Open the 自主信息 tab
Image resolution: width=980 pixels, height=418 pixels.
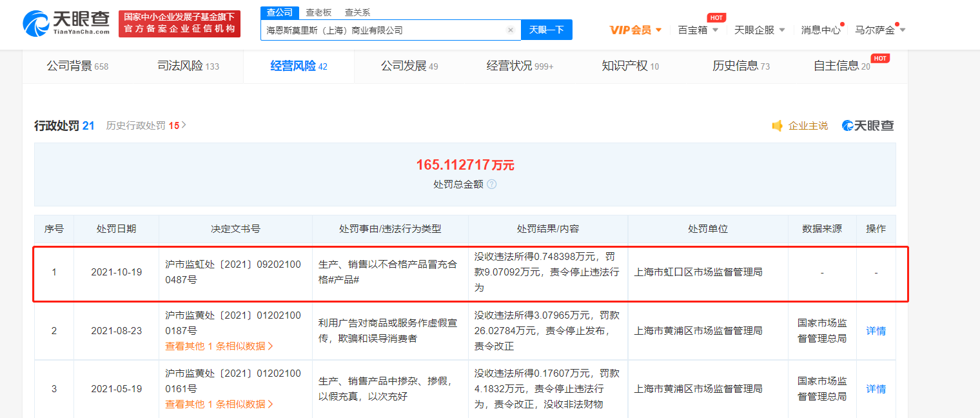pyautogui.click(x=842, y=66)
